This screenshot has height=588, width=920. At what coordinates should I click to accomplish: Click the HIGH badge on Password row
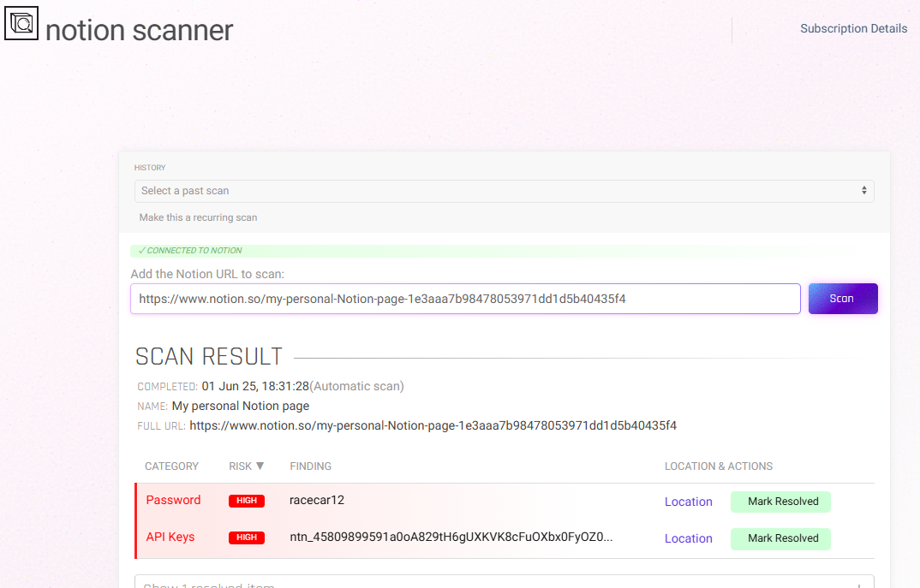(247, 501)
